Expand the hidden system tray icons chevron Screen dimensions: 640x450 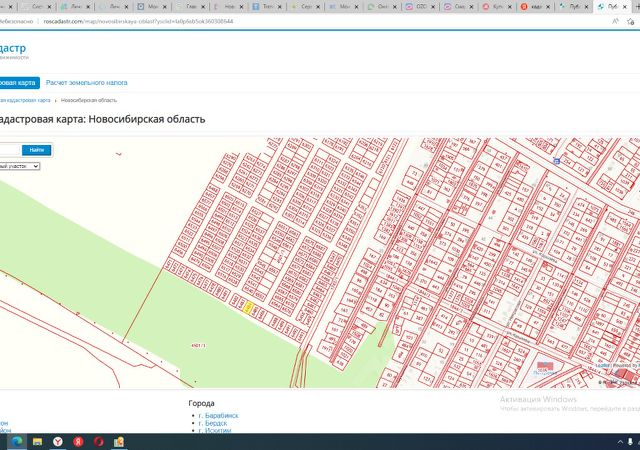(x=620, y=441)
